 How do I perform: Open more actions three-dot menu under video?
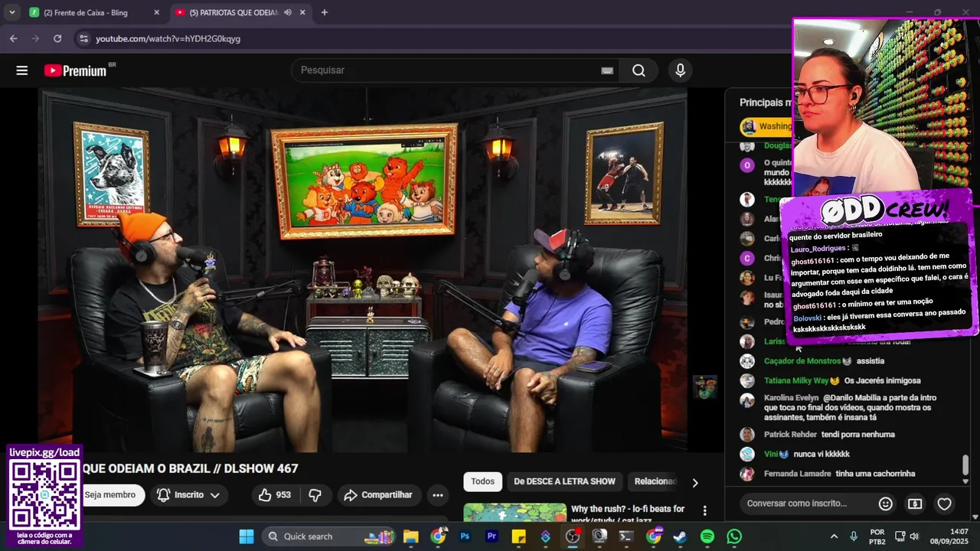point(438,495)
